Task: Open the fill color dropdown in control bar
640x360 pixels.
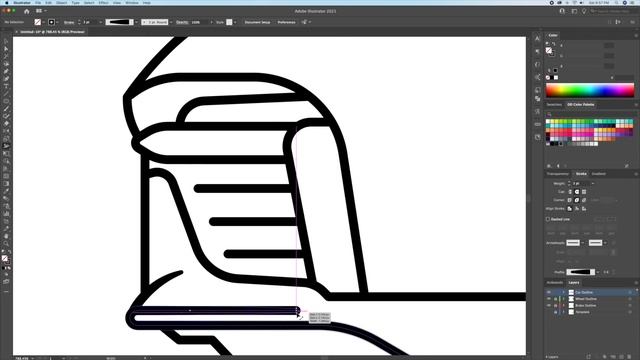Action: click(x=43, y=22)
